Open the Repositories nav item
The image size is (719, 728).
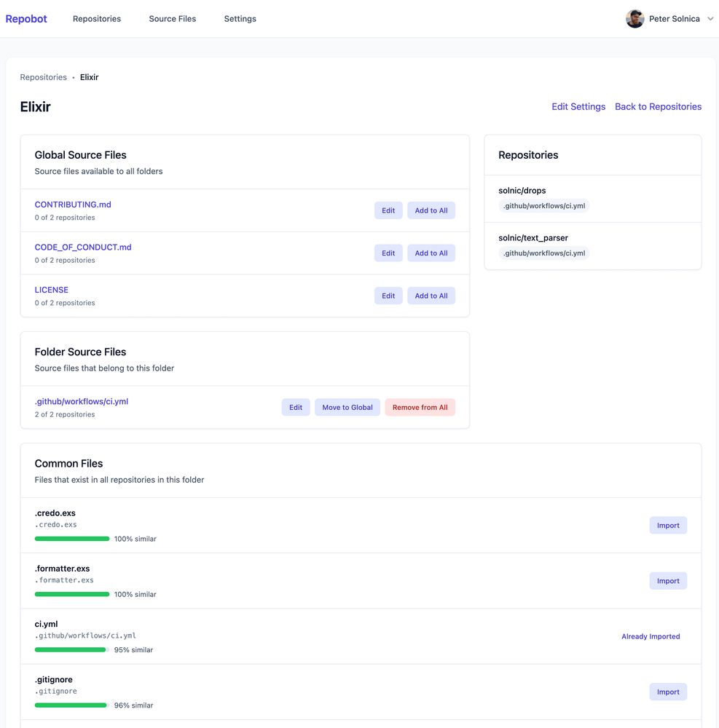point(97,19)
